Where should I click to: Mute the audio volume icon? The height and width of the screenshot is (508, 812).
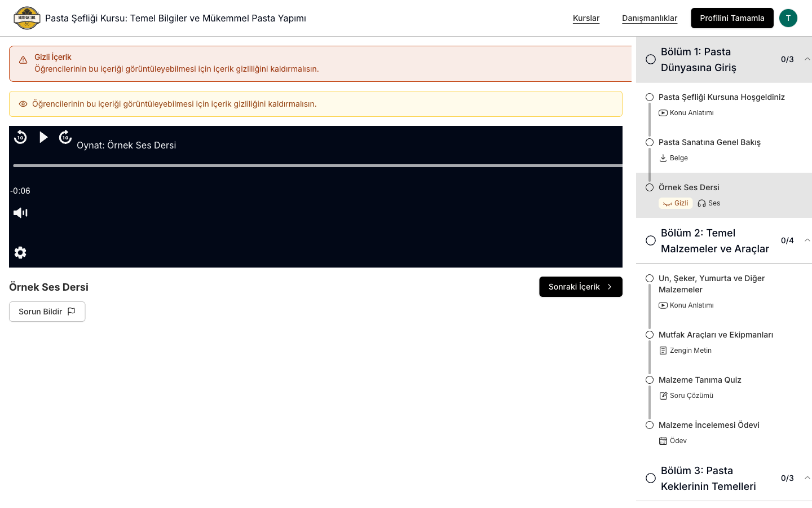pyautogui.click(x=20, y=213)
